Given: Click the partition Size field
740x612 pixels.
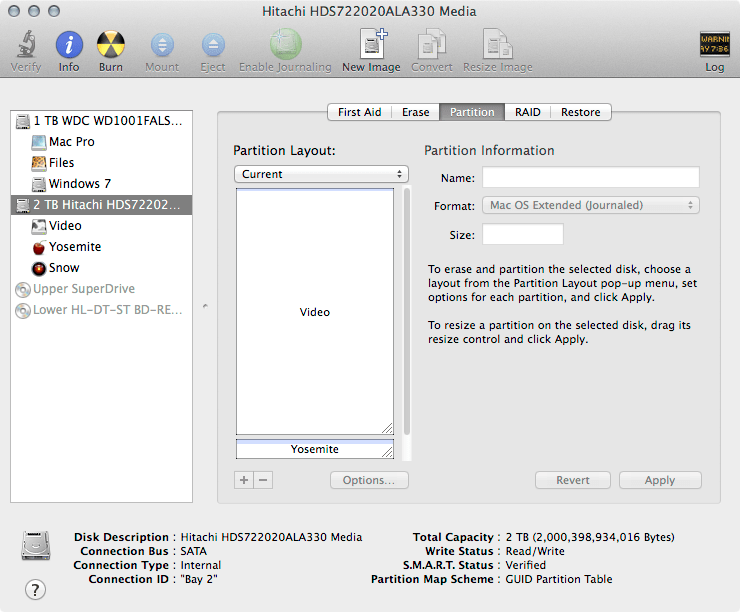Looking at the screenshot, I should tap(523, 235).
